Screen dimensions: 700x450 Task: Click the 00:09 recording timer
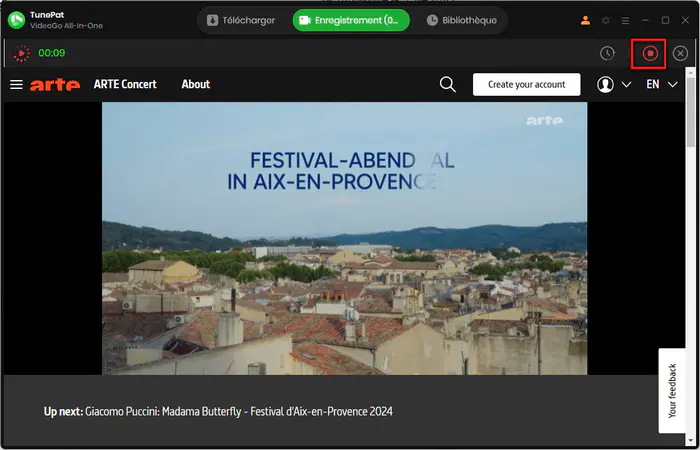click(52, 53)
